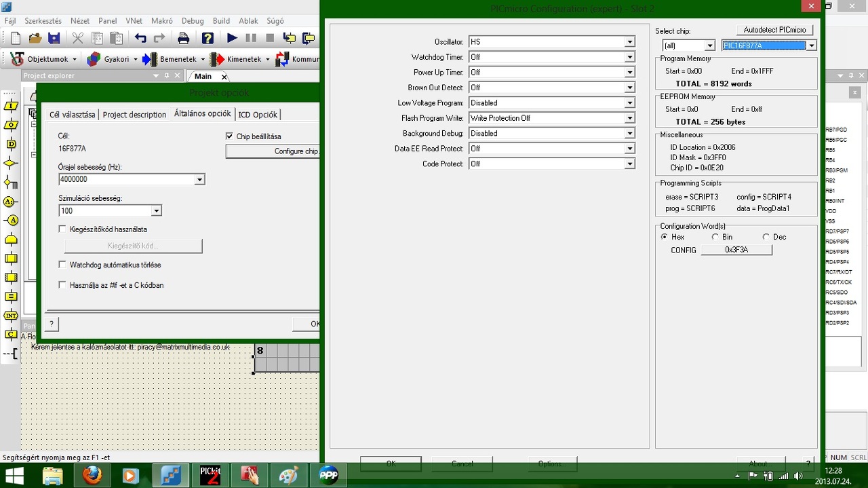The width and height of the screenshot is (868, 488).
Task: Click the Step Into icon
Action: click(x=290, y=39)
